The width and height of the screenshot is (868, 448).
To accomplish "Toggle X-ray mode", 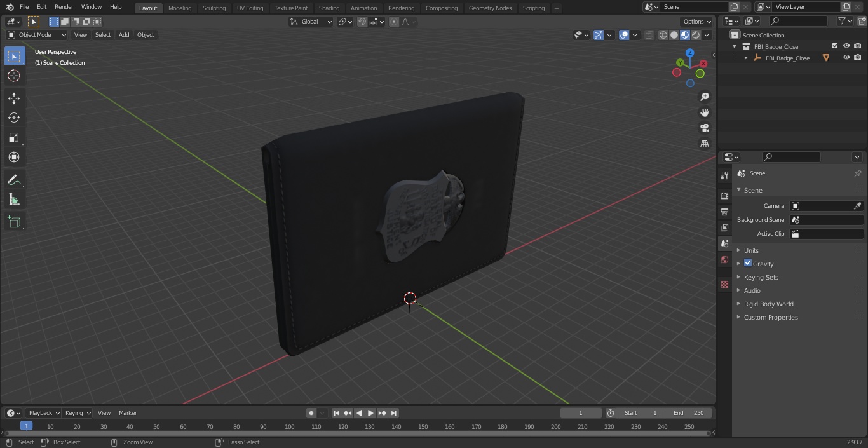I will [x=649, y=35].
